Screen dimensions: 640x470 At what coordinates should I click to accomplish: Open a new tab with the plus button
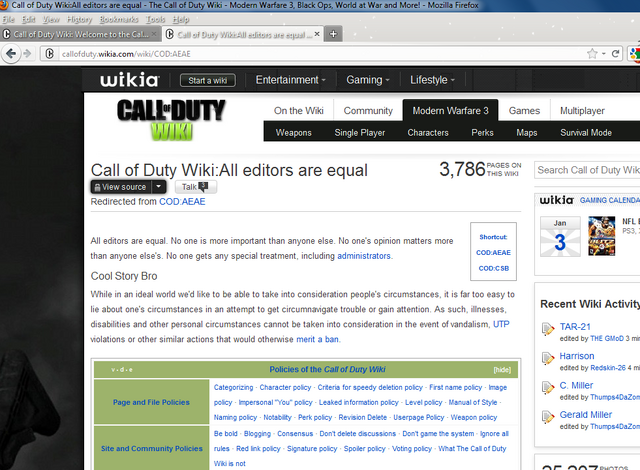coord(333,34)
